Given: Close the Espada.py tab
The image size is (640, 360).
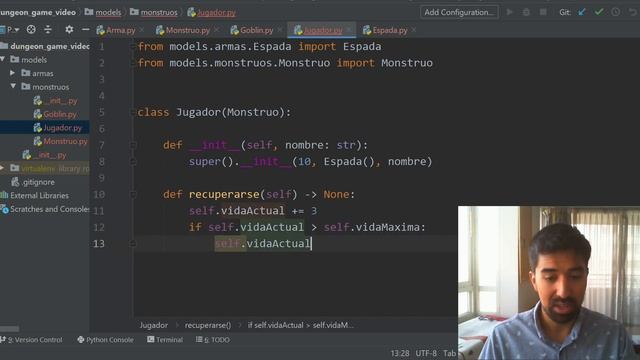Looking at the screenshot, I should pyautogui.click(x=414, y=30).
